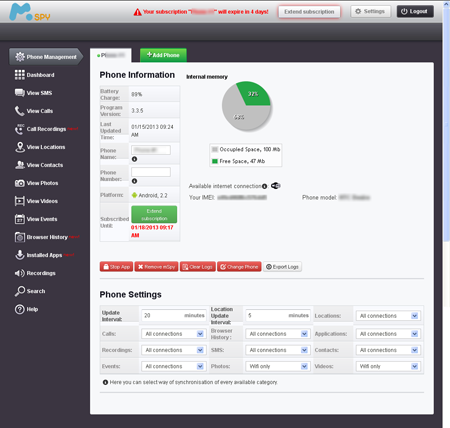Open the Dashboard grid icon
Viewport: 450px width, 428px height.
20,75
